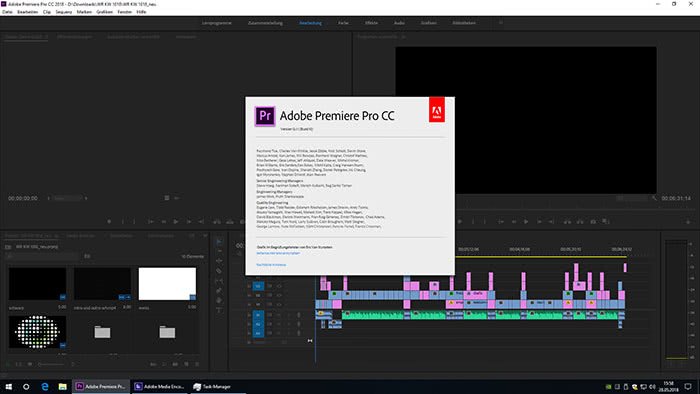700x394 pixels.
Task: Open Adobe Media Encoder from taskbar
Action: 159,386
